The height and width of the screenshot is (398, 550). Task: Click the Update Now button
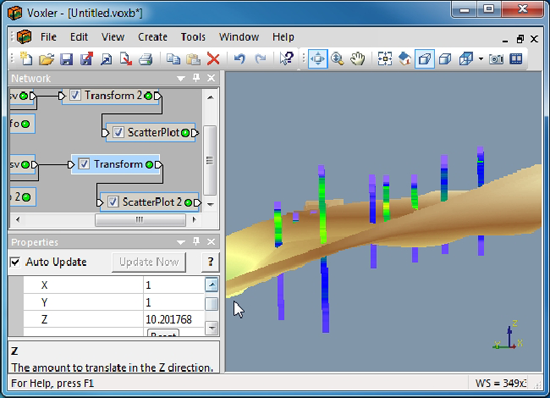(x=149, y=262)
